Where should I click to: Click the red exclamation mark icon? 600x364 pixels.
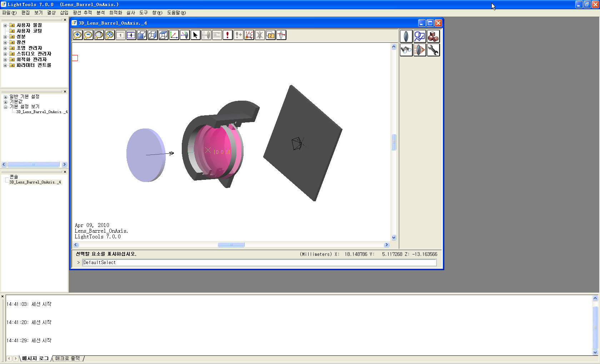pyautogui.click(x=227, y=35)
